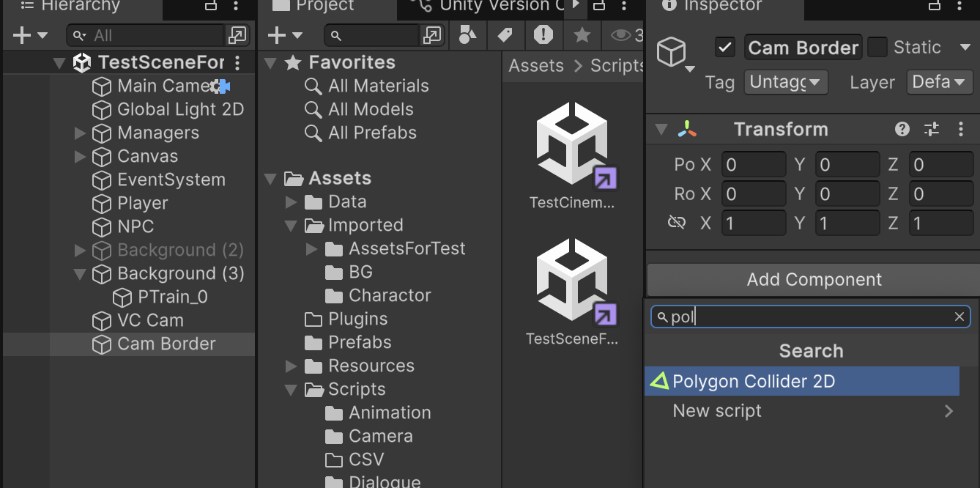Viewport: 980px width, 488px height.
Task: Open Transform presets sliders icon
Action: (932, 130)
